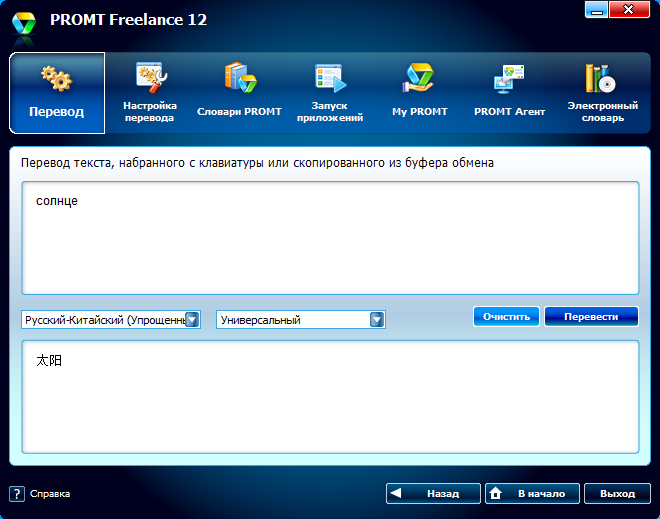The height and width of the screenshot is (519, 660).
Task: Expand the Русский-Китайский language pair dropdown
Action: click(193, 320)
